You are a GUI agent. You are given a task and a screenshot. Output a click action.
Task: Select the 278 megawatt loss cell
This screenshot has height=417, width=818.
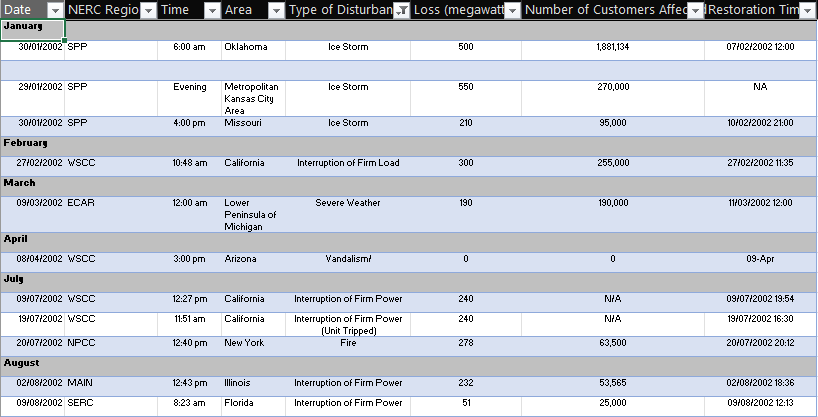point(466,347)
